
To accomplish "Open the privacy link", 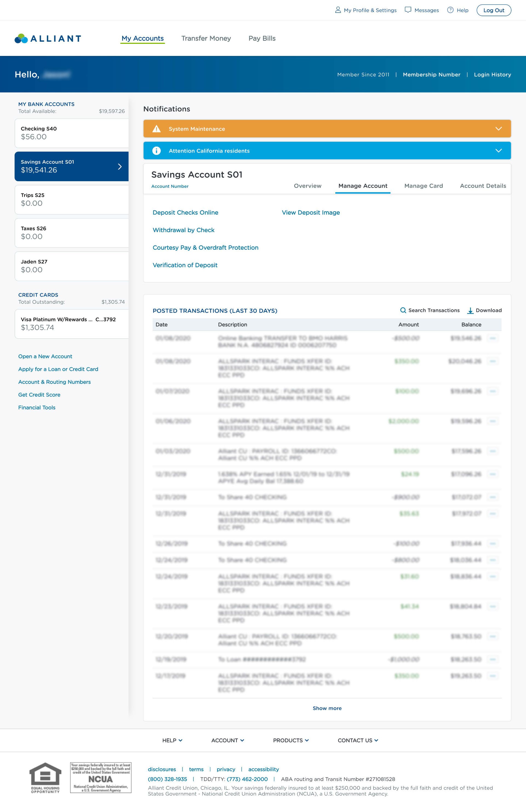I will [x=226, y=769].
